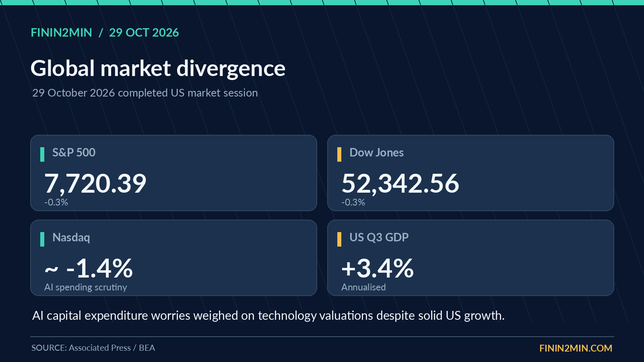Viewport: 644px width, 362px height.
Task: Select the 29 OCT 2026 header date
Action: pyautogui.click(x=144, y=33)
